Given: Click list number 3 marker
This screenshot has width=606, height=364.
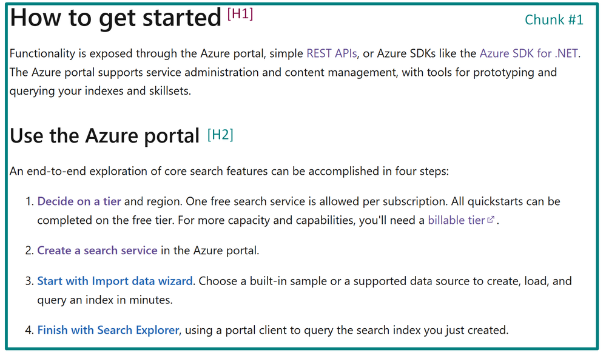Looking at the screenshot, I should (x=30, y=281).
